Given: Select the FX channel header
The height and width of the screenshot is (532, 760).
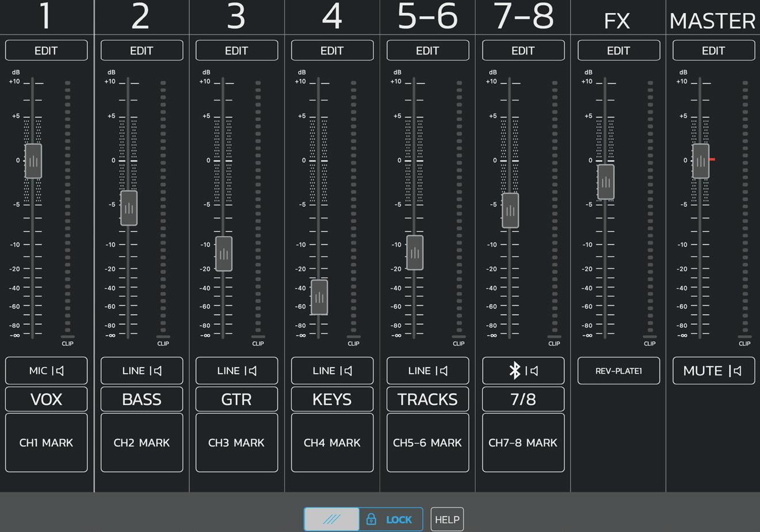Looking at the screenshot, I should point(617,21).
